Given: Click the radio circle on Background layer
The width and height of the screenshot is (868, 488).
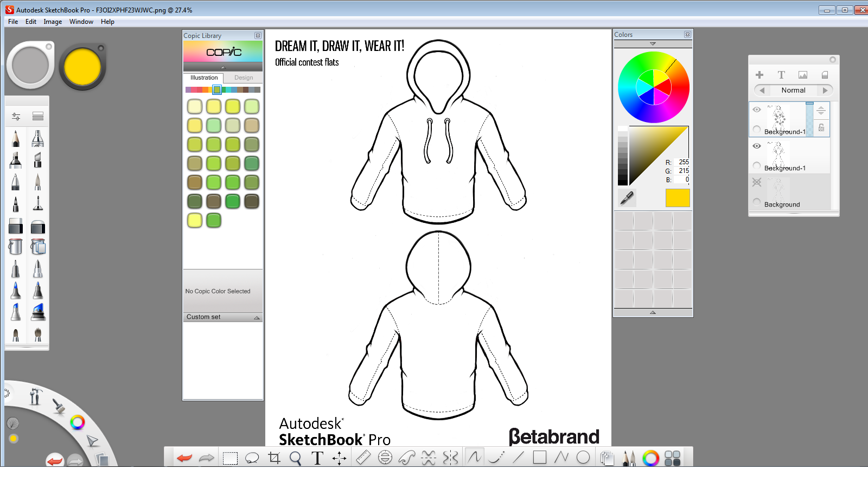Looking at the screenshot, I should click(x=757, y=202).
